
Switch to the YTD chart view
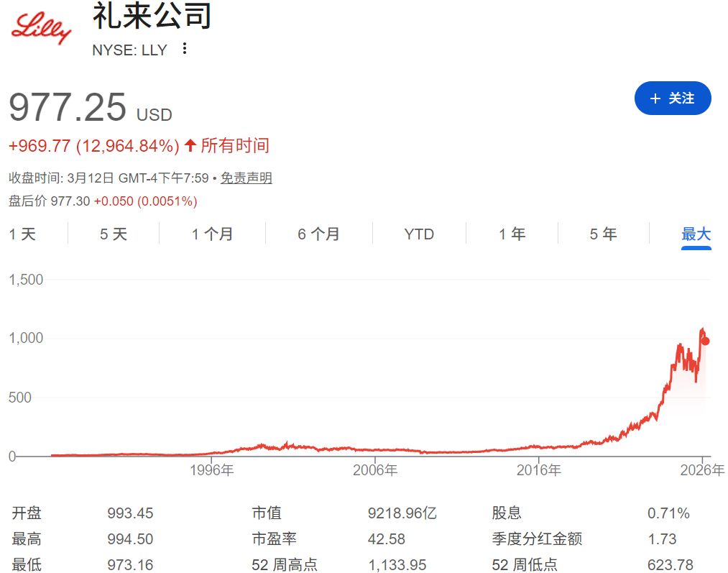419,234
